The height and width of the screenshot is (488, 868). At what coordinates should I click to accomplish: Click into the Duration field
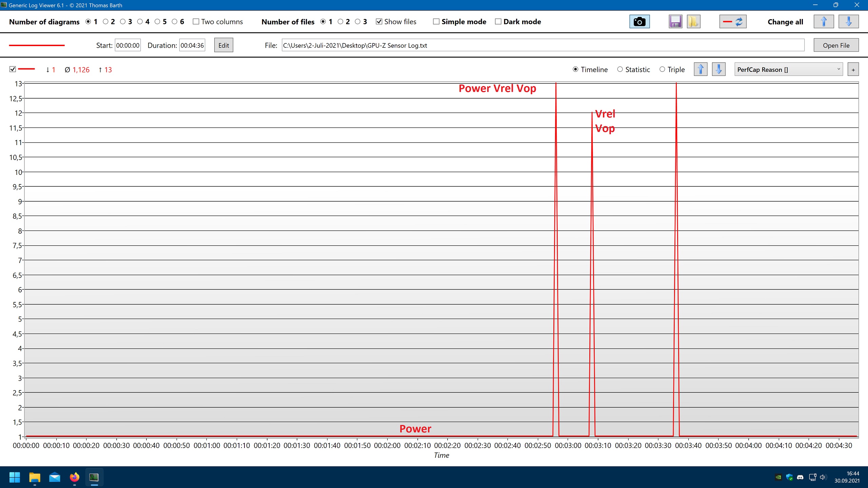(x=192, y=45)
